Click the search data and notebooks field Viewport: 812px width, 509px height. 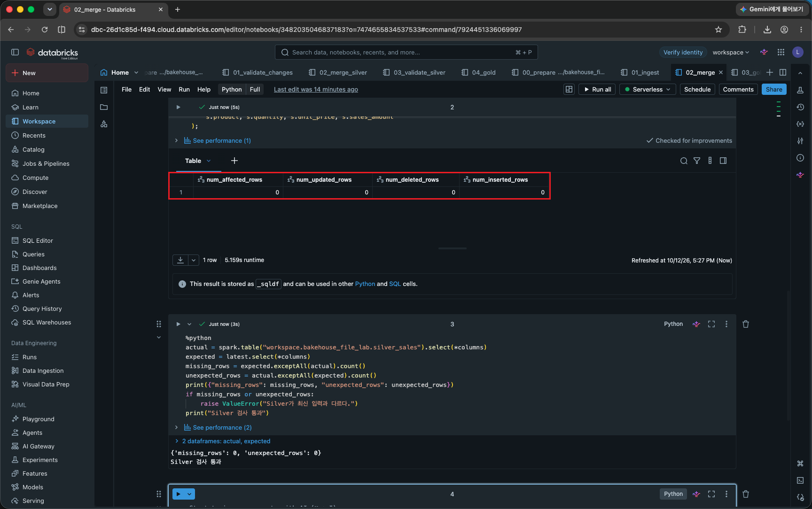[406, 52]
